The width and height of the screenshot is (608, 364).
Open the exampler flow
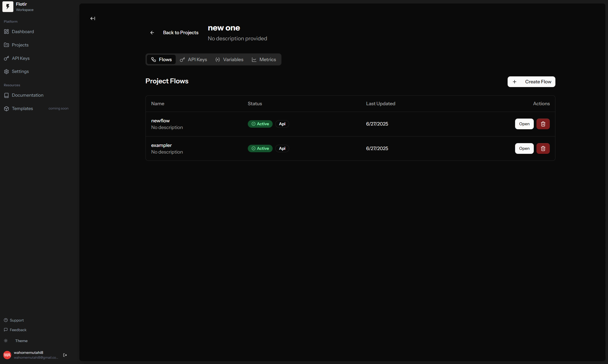(524, 148)
